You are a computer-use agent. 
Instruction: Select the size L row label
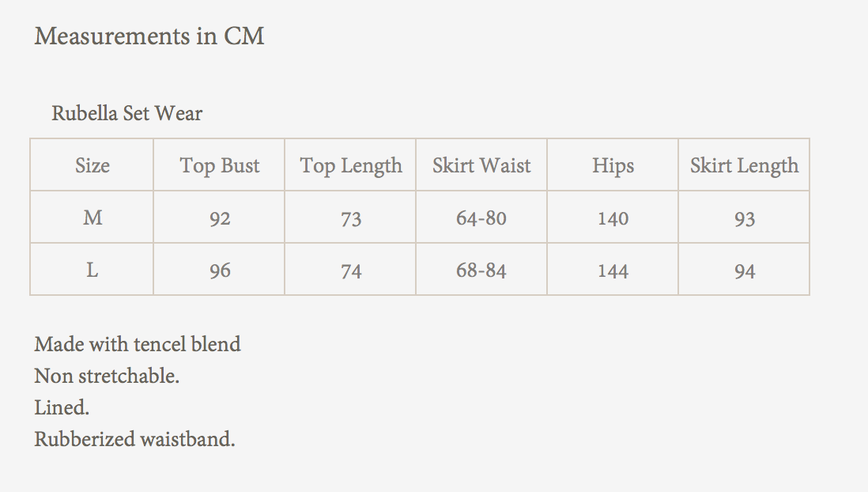click(92, 271)
